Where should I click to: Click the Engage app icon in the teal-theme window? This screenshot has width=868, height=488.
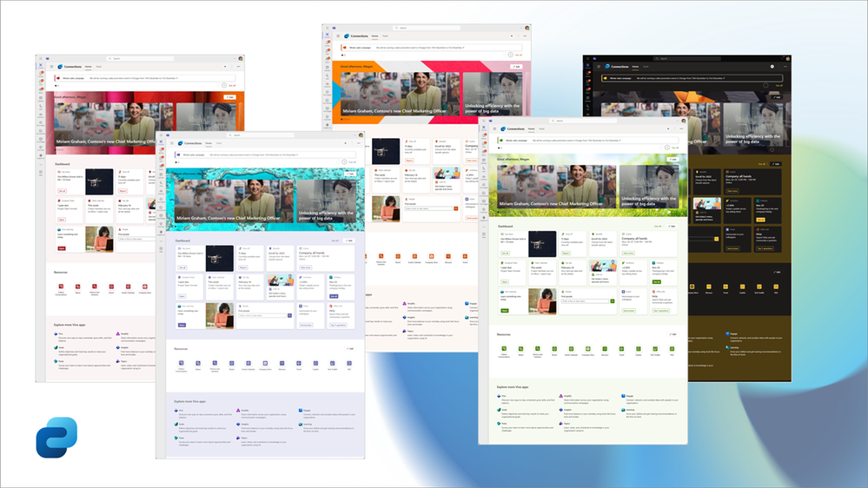tap(301, 411)
